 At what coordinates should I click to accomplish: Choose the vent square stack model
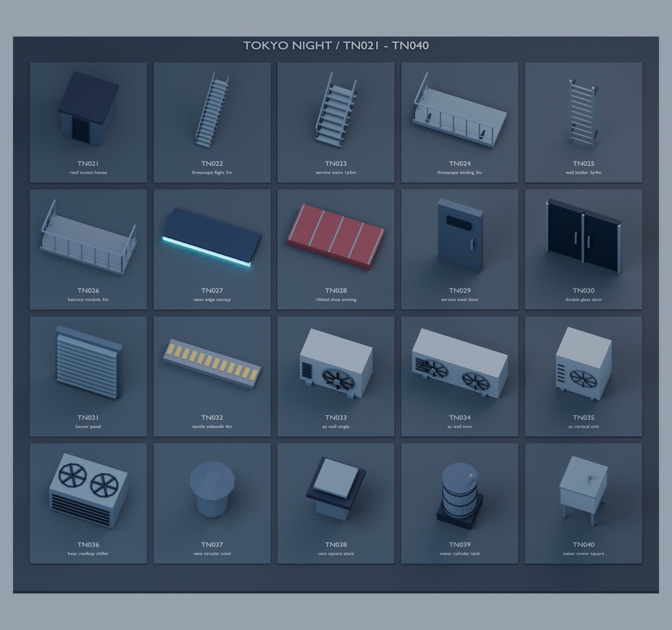tap(336, 489)
